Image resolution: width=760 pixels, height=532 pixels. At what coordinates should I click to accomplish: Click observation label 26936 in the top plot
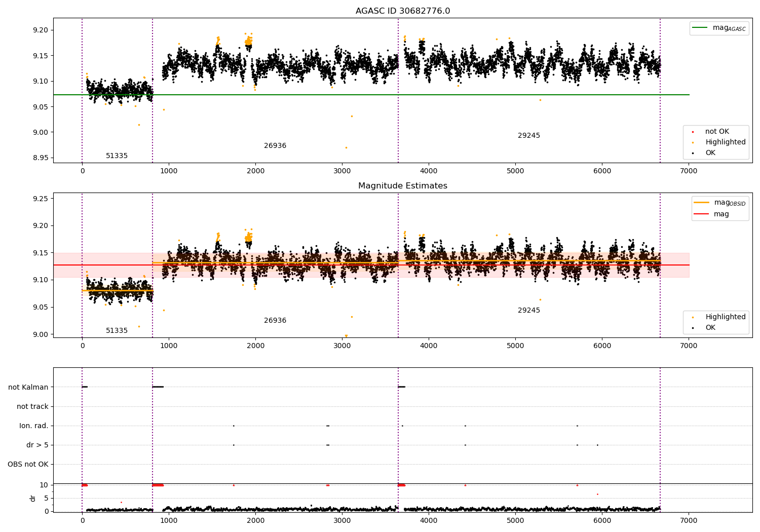275,146
